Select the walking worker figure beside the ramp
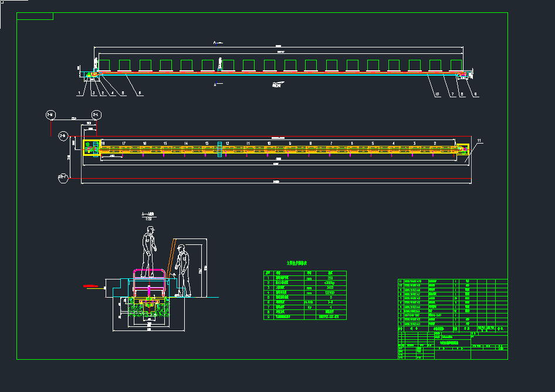Image resolution: width=555 pixels, height=392 pixels. 183,270
